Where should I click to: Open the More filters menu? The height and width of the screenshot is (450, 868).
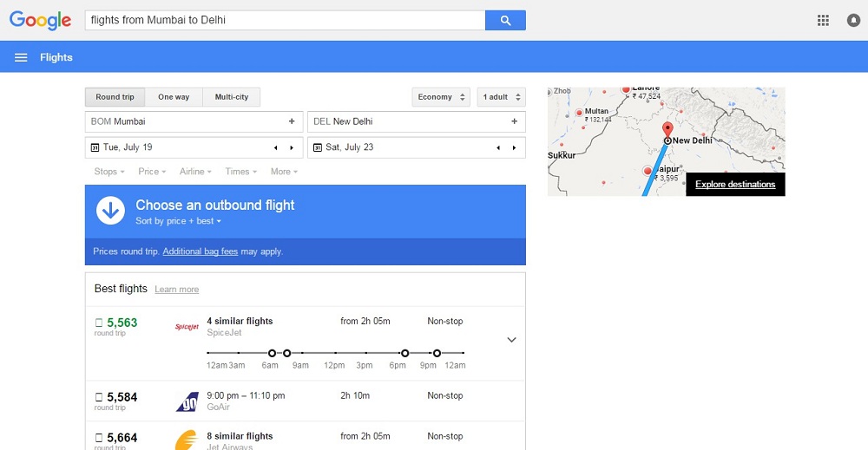pos(284,172)
